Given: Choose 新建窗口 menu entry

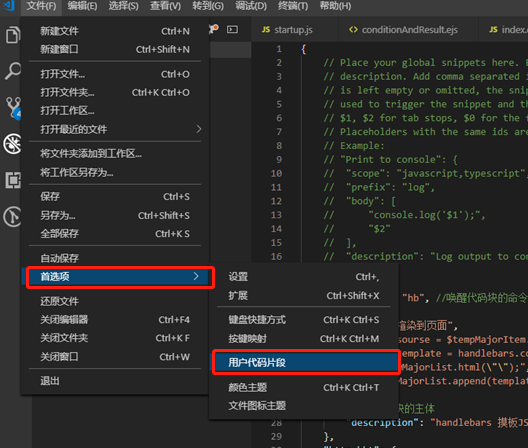Looking at the screenshot, I should pyautogui.click(x=114, y=50).
